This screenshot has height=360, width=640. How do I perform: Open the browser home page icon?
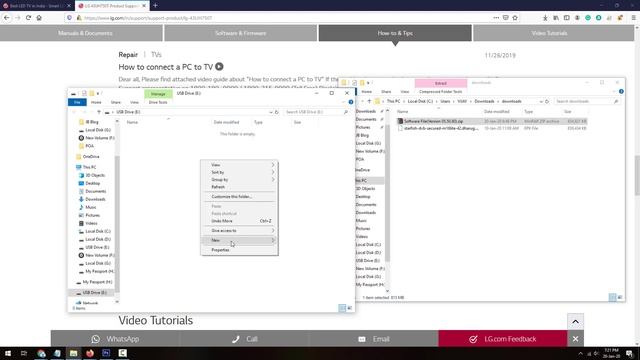click(x=39, y=18)
